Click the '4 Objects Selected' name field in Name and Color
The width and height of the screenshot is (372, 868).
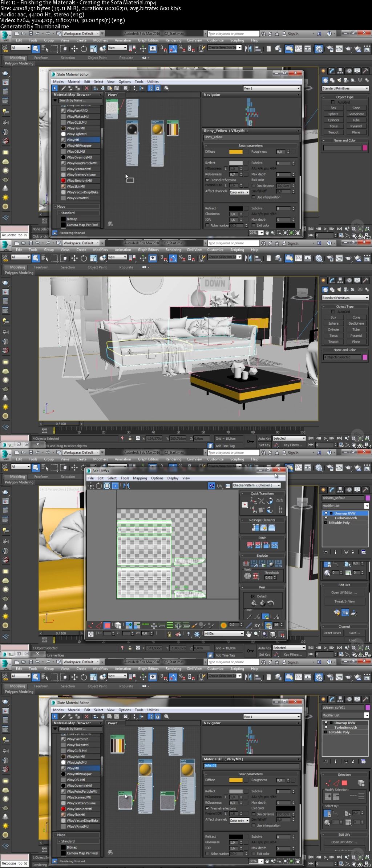(x=342, y=357)
